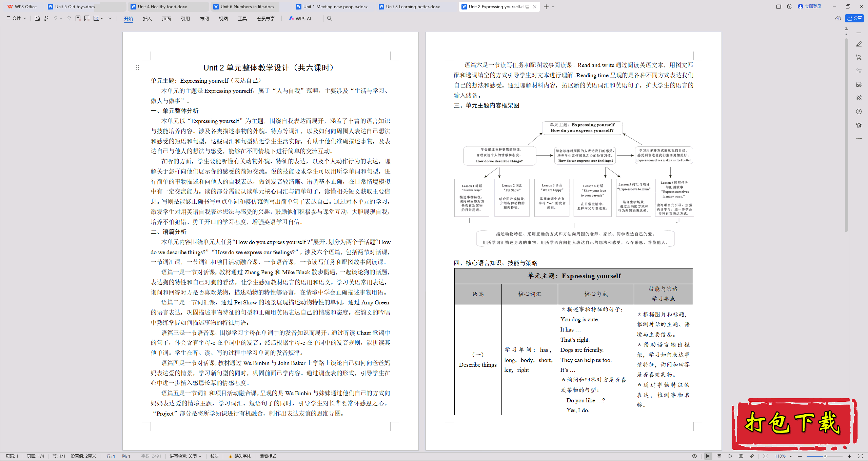Select the pen edit tool in right sidebar
Viewport: 868px width, 461px height.
click(x=859, y=44)
